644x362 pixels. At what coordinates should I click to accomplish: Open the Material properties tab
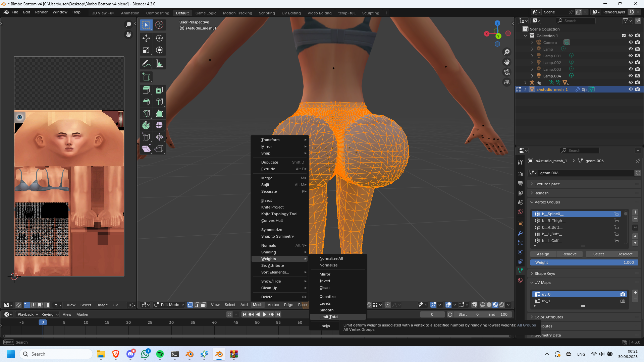click(x=520, y=280)
